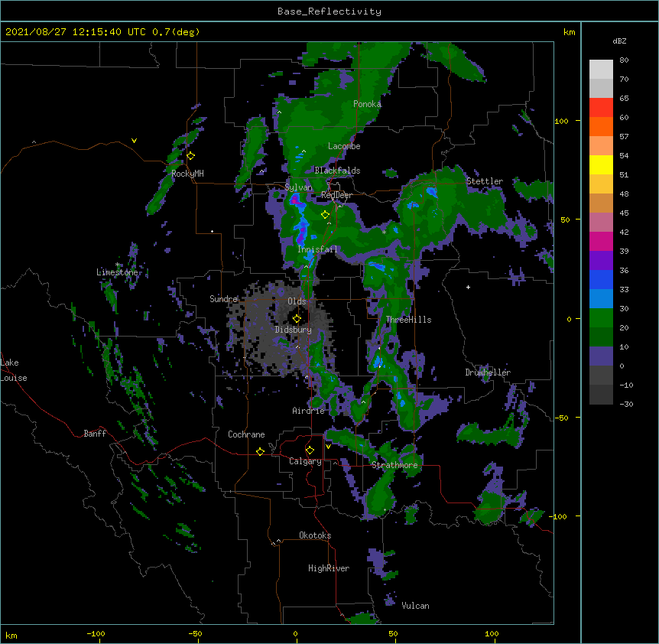
Task: Click the -50 tick on the bottom axis
Action: [195, 633]
